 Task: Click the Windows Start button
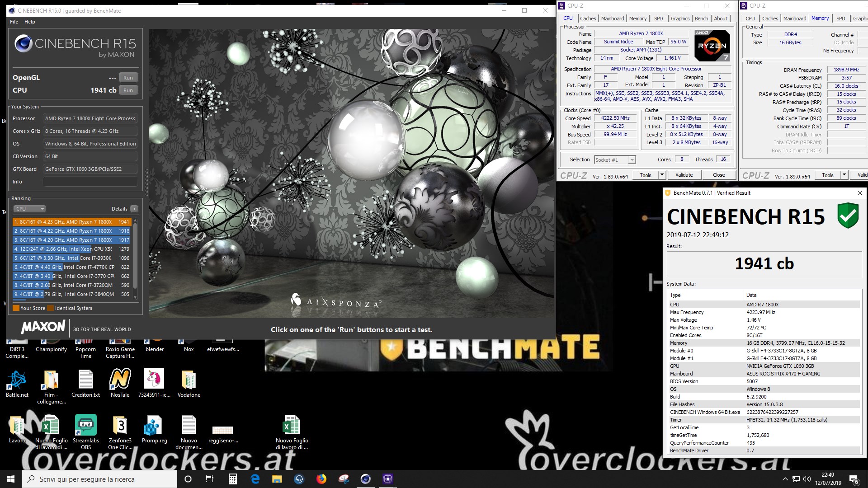tap(11, 479)
